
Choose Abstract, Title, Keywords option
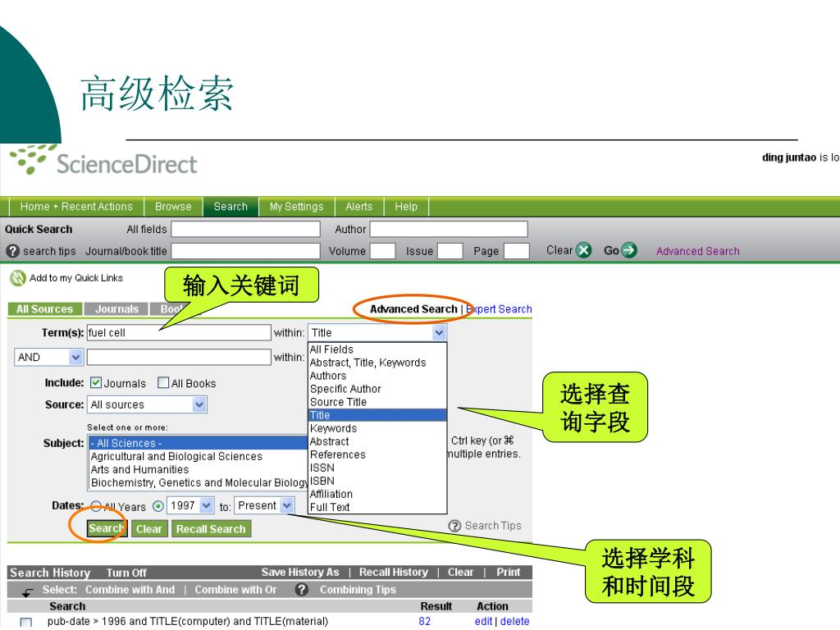point(377,363)
